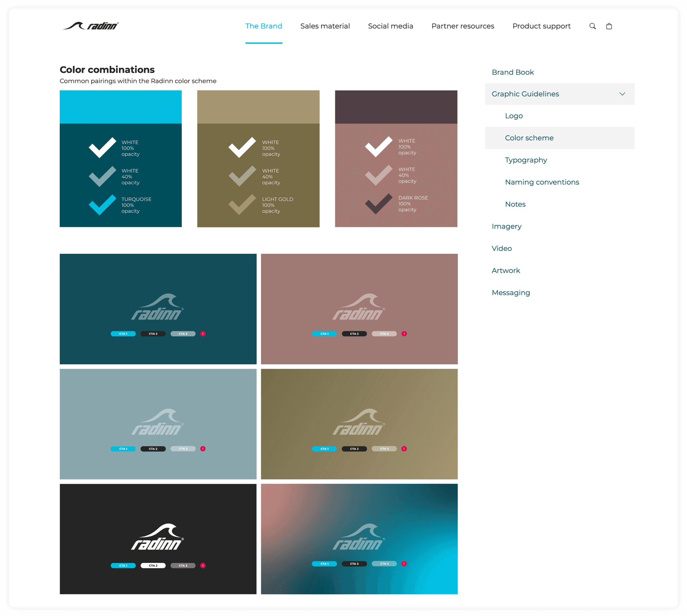Click white Radinn logo on black panel
687x616 pixels.
pyautogui.click(x=157, y=537)
